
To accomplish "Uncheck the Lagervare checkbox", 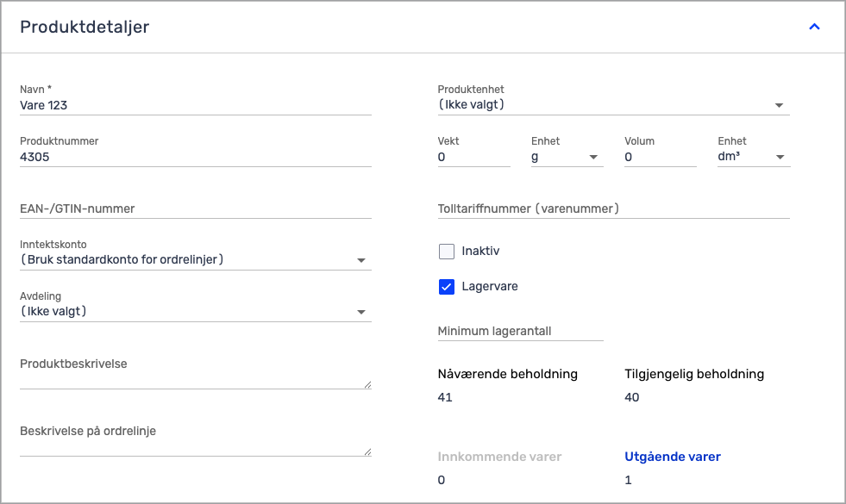I will pos(447,287).
